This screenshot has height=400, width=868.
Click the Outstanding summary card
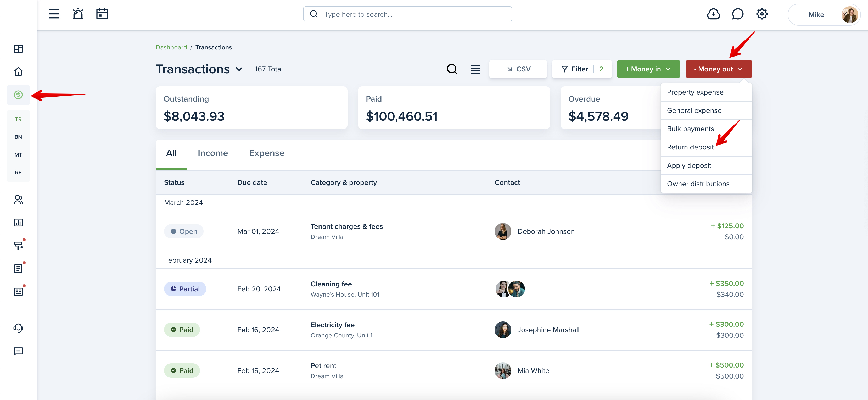[251, 108]
